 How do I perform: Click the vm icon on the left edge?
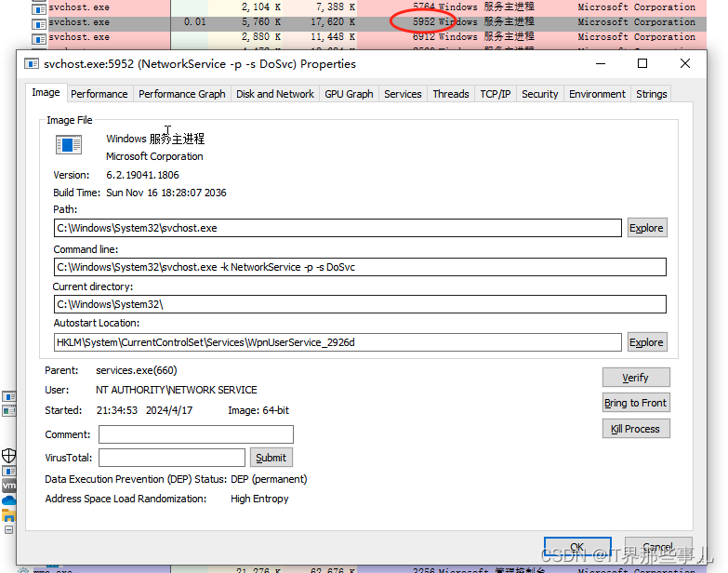point(8,486)
